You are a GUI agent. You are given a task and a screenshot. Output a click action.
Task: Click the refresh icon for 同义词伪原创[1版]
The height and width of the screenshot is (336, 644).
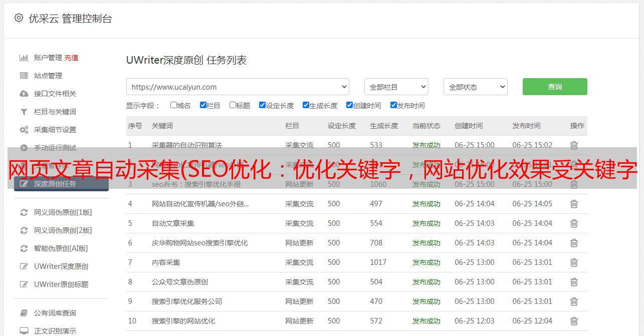(x=24, y=212)
